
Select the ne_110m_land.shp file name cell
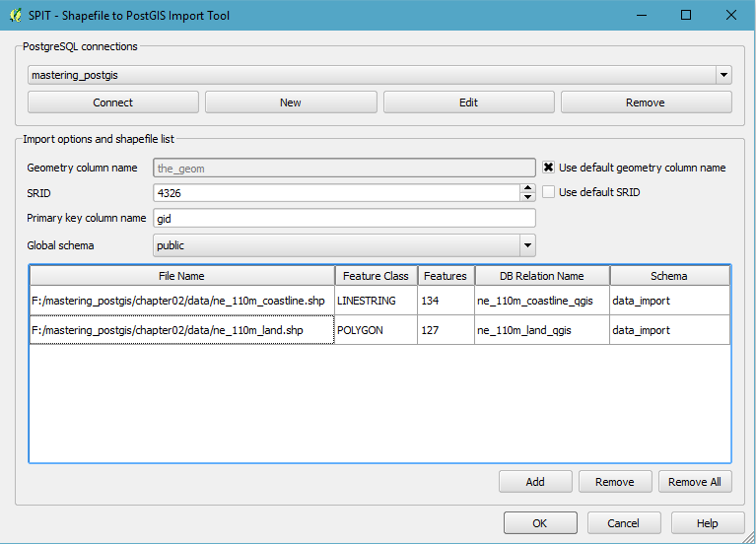pos(181,330)
